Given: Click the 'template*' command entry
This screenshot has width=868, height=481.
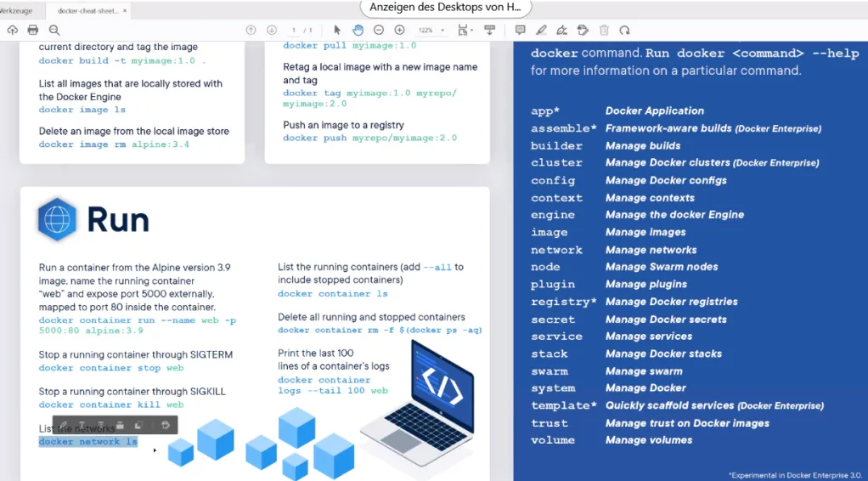Looking at the screenshot, I should pyautogui.click(x=564, y=405).
